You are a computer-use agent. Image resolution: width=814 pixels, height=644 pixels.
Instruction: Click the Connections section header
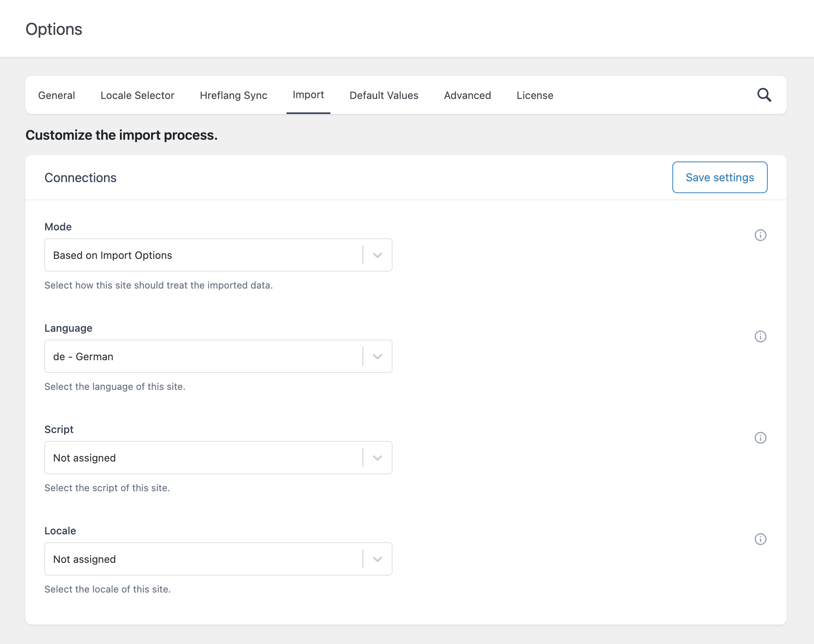pyautogui.click(x=80, y=177)
